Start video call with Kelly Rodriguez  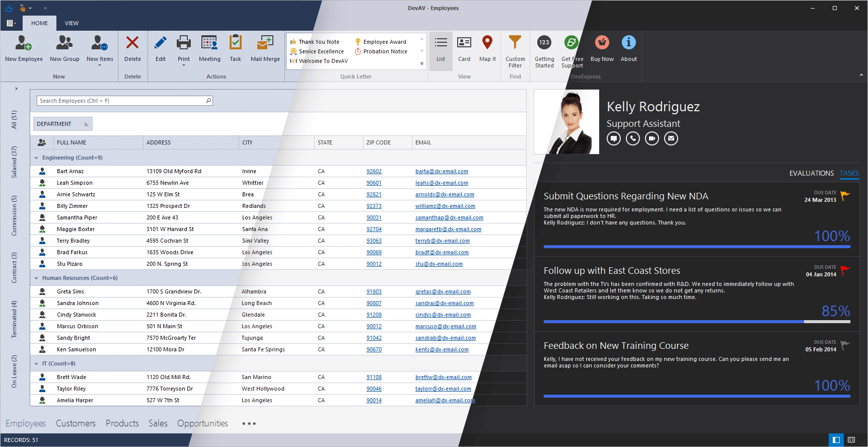tap(652, 138)
